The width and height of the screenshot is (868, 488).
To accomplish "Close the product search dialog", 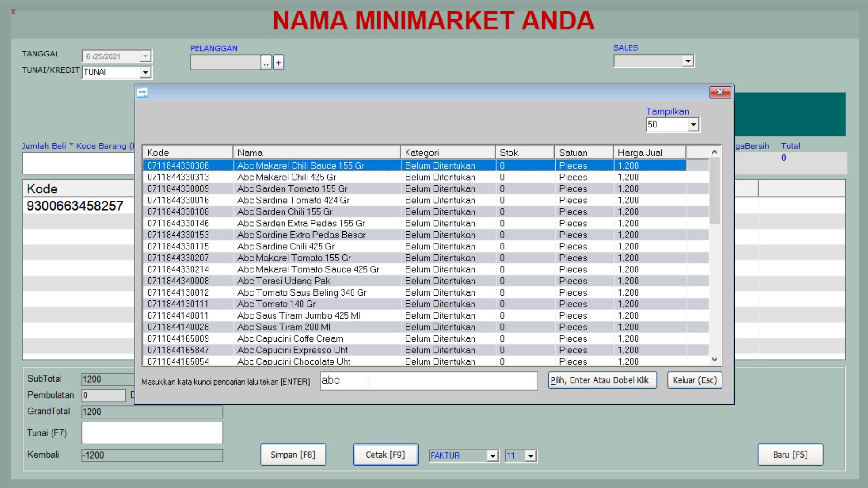I will pyautogui.click(x=720, y=92).
